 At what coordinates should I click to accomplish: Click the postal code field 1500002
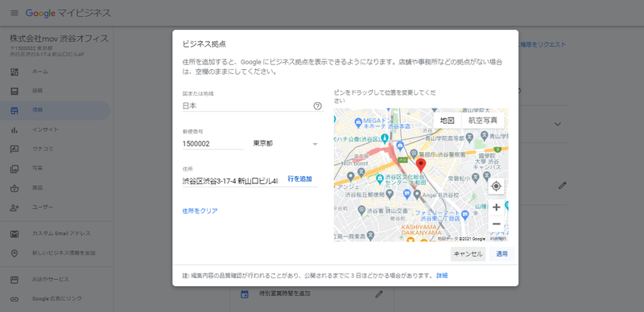213,144
